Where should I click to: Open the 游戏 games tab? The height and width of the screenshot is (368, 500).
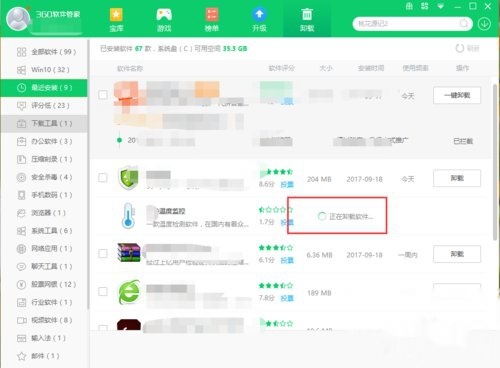click(164, 20)
